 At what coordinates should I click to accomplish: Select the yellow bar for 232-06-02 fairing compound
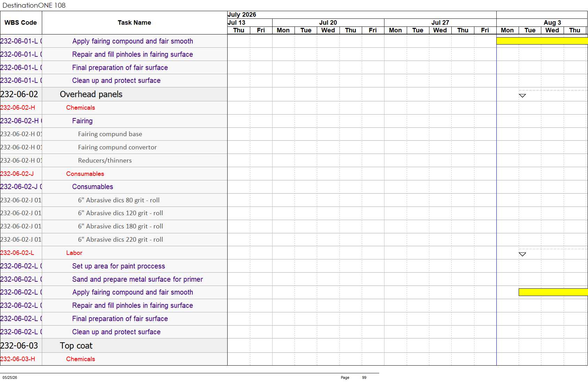click(x=553, y=292)
